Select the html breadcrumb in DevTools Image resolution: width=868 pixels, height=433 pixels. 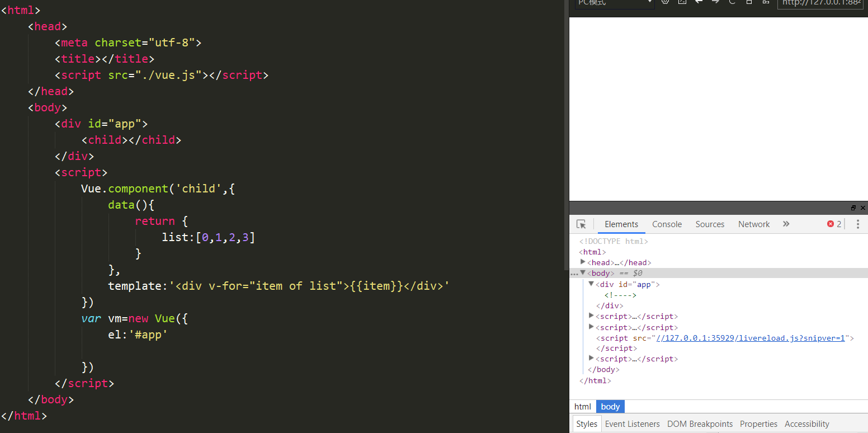[x=583, y=407]
